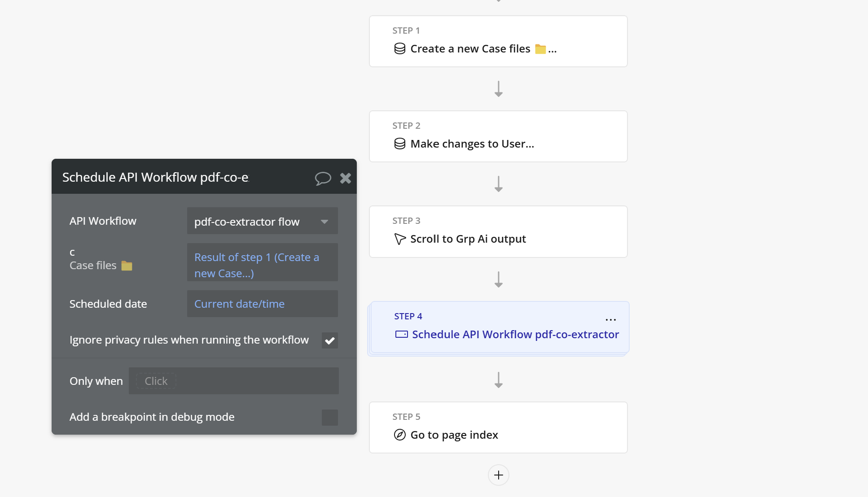The width and height of the screenshot is (868, 497).
Task: Click the comment bubble icon in panel header
Action: 323,178
